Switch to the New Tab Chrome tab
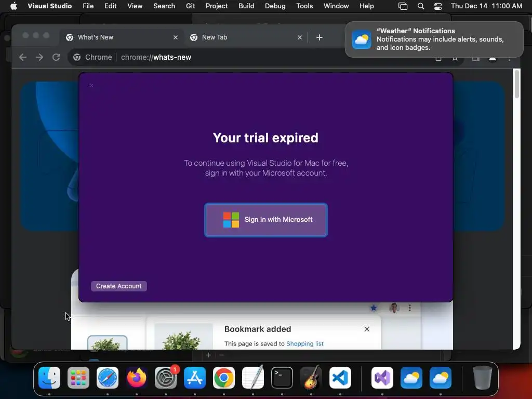This screenshot has width=532, height=399. (x=246, y=37)
